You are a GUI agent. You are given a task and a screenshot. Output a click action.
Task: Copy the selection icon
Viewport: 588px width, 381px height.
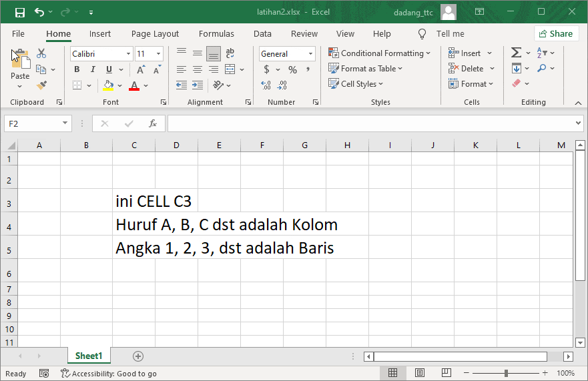click(41, 69)
